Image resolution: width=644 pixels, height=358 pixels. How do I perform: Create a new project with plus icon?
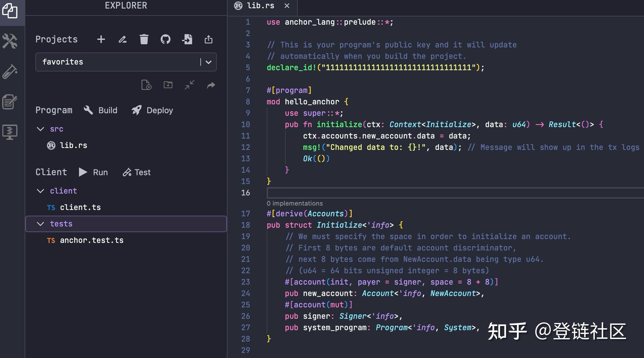[101, 40]
